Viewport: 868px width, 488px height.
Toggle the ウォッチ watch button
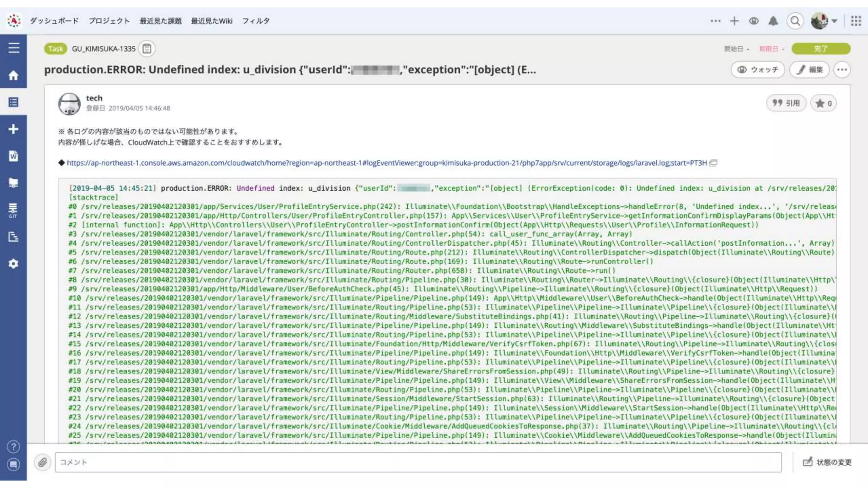(x=758, y=69)
